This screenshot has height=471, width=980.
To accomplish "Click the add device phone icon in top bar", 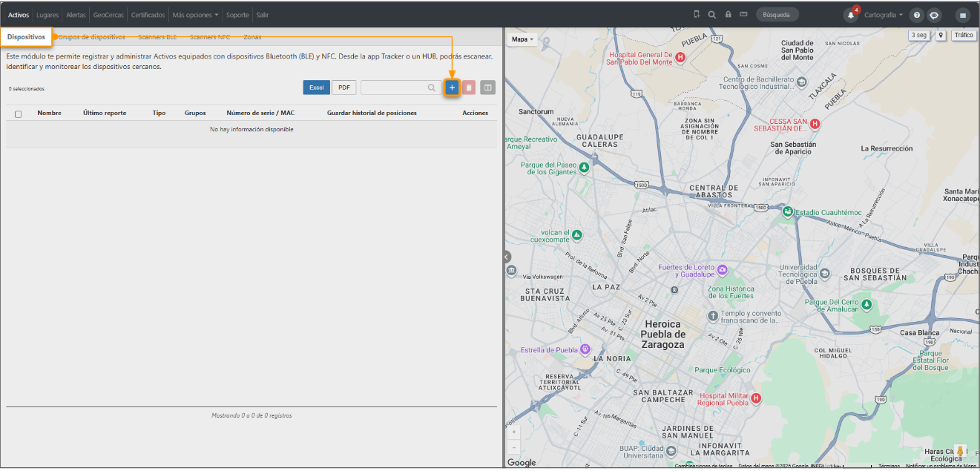I will pyautogui.click(x=696, y=14).
